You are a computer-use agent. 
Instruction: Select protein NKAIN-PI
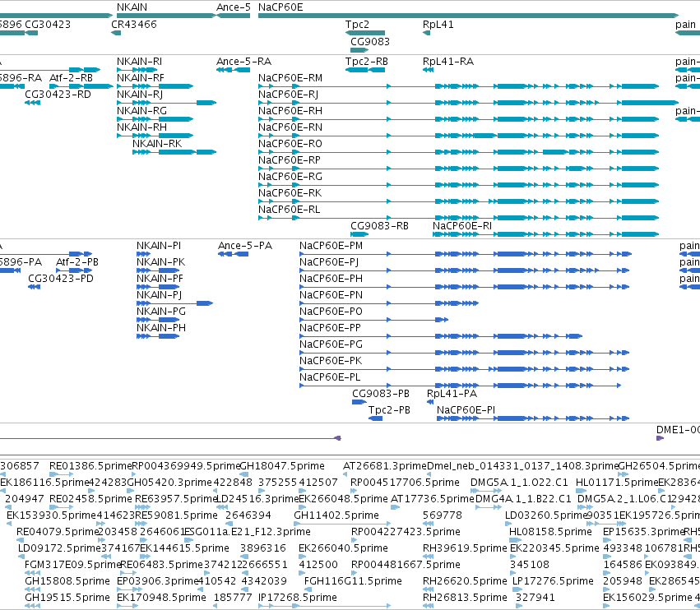159,246
